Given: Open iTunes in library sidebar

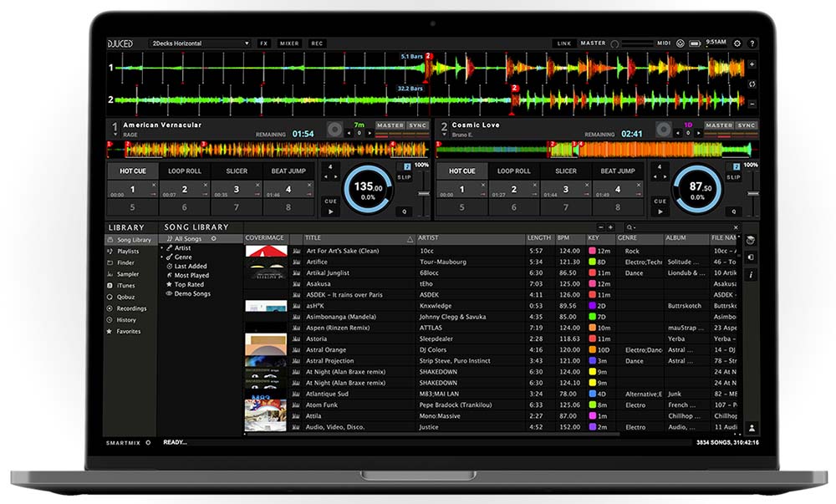Looking at the screenshot, I should pyautogui.click(x=130, y=286).
